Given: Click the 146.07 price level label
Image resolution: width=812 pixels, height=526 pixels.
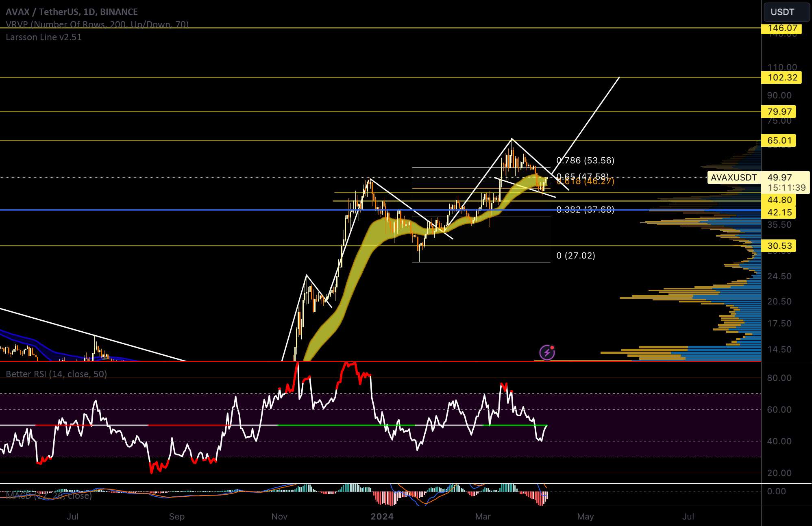Looking at the screenshot, I should click(782, 28).
